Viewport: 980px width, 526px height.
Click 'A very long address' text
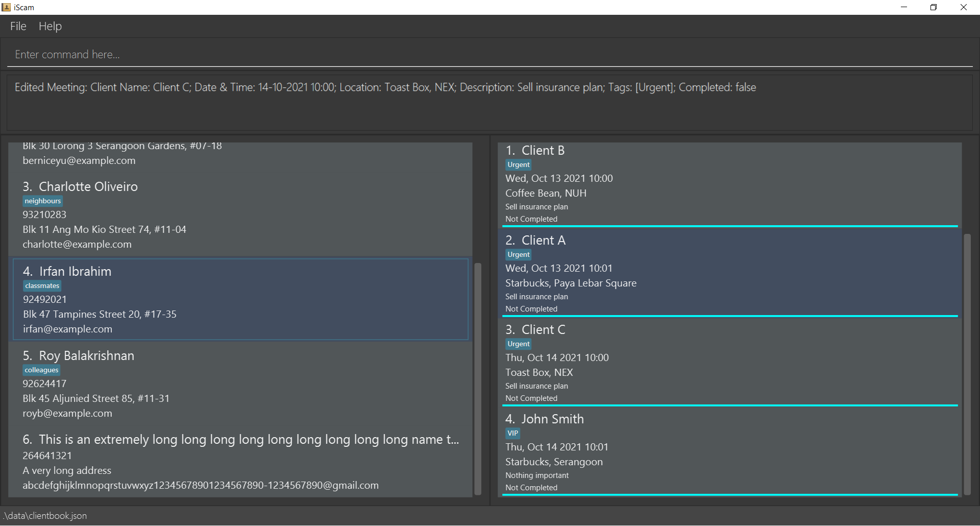point(67,470)
